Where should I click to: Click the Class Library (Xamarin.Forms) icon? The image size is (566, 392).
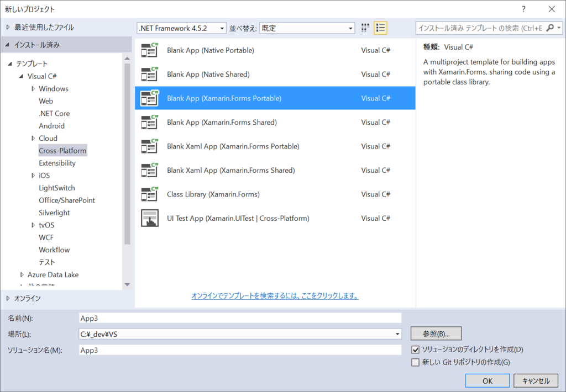coord(149,194)
